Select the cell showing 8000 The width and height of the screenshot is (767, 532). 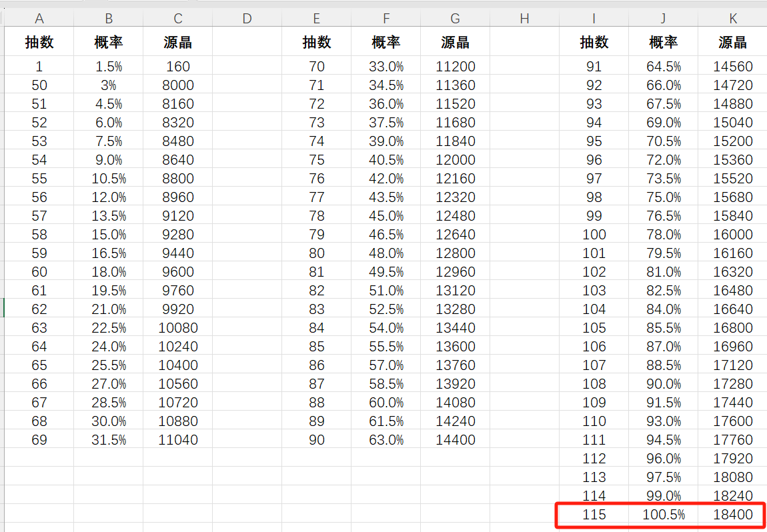click(x=178, y=85)
